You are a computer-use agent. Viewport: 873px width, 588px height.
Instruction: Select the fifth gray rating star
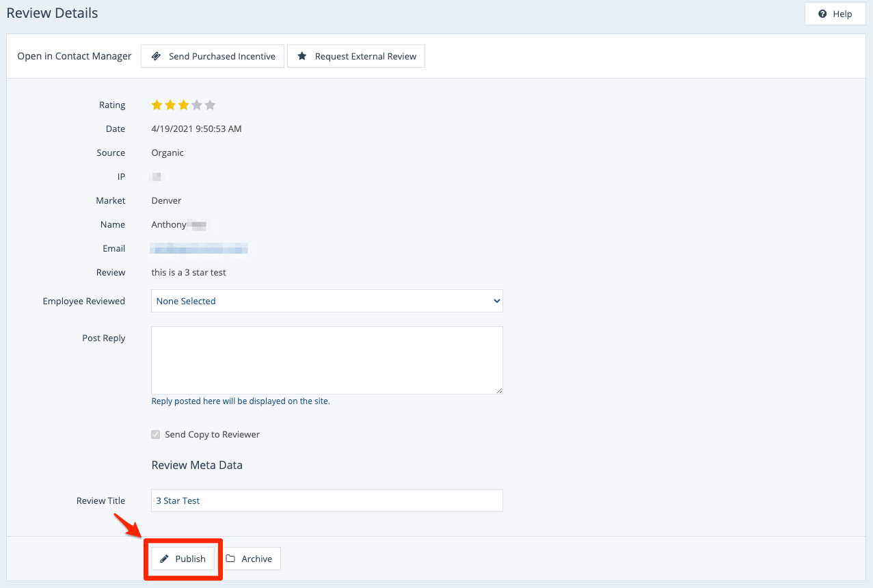(x=210, y=105)
